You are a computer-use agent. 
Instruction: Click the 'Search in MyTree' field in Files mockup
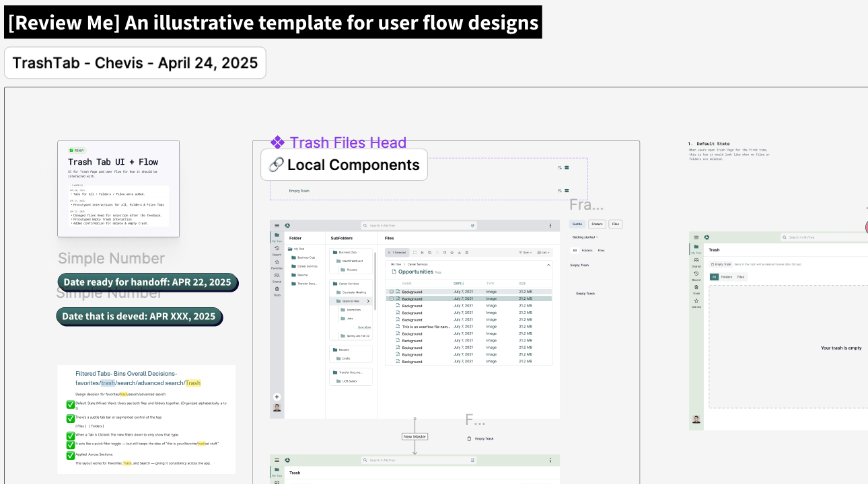tap(419, 225)
